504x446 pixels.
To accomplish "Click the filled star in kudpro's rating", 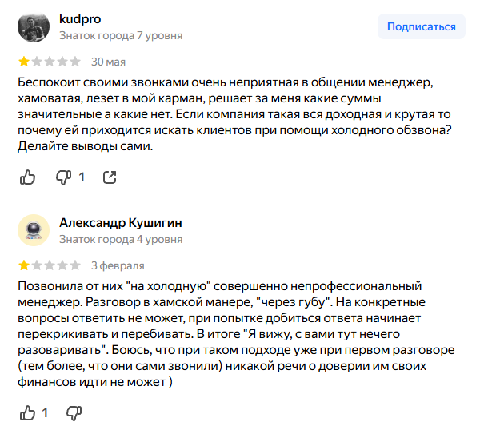I will [x=24, y=62].
